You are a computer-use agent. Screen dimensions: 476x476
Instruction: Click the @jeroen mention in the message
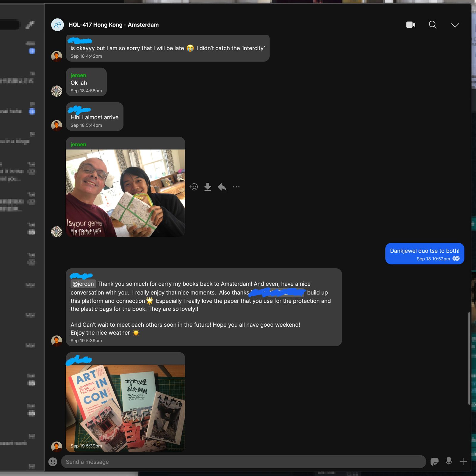[x=83, y=284]
